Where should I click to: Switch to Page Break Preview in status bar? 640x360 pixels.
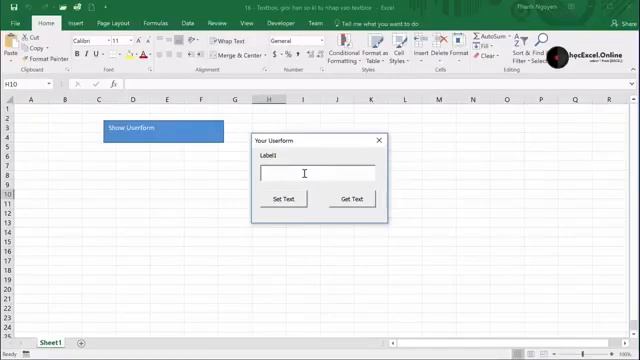tap(544, 354)
